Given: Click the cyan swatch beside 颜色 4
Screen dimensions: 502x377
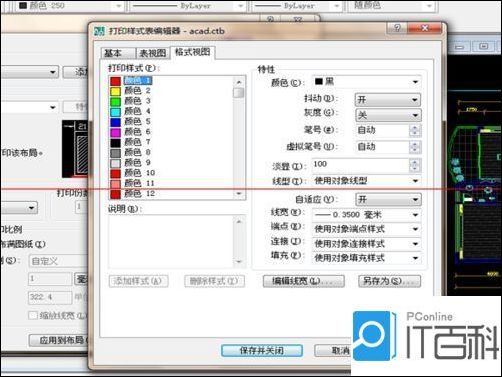Looking at the screenshot, I should (x=116, y=112).
